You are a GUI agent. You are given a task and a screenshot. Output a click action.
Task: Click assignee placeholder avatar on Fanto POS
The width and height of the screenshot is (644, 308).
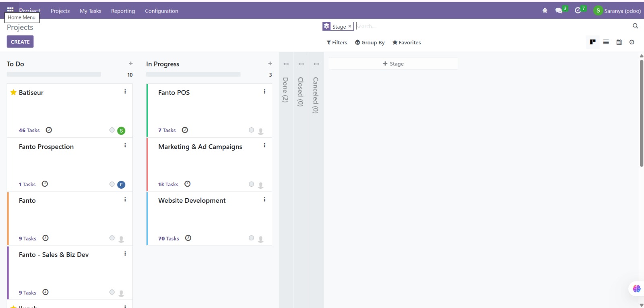260,131
